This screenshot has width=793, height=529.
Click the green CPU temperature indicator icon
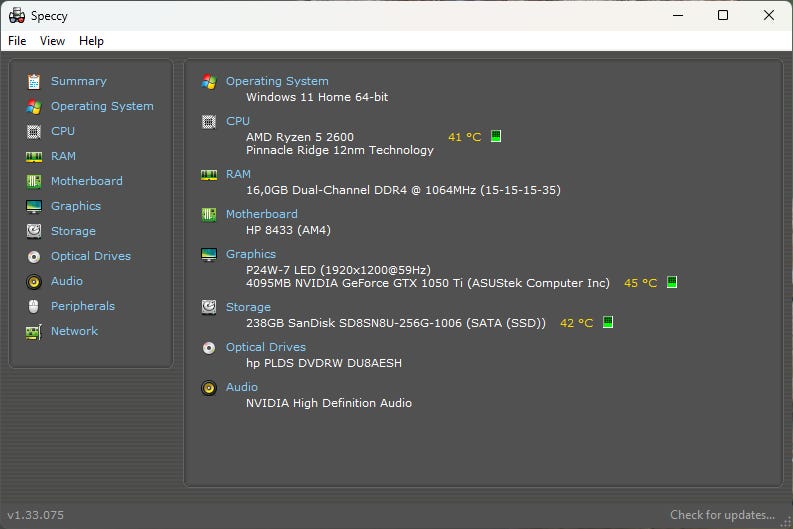496,136
